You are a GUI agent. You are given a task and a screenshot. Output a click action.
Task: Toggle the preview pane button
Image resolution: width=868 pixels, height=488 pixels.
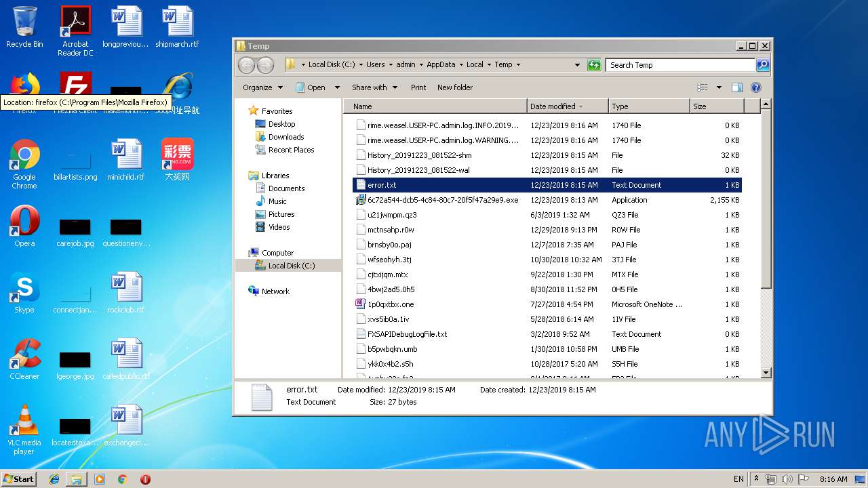[x=737, y=87]
